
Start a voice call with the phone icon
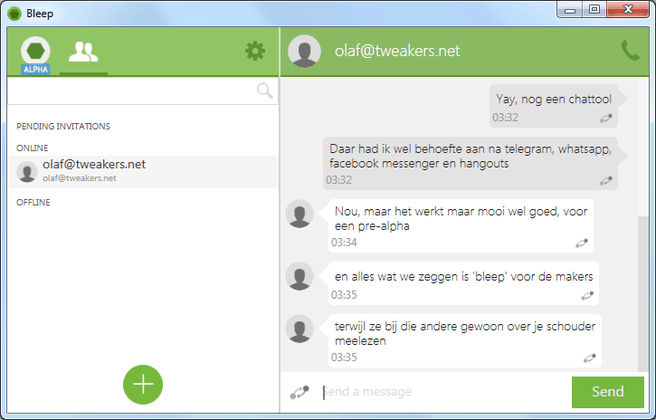(630, 51)
